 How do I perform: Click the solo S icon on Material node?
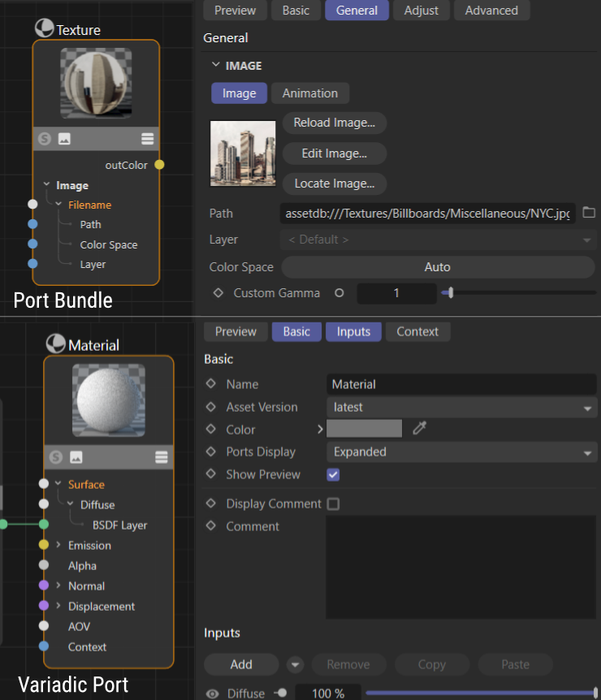pos(56,457)
